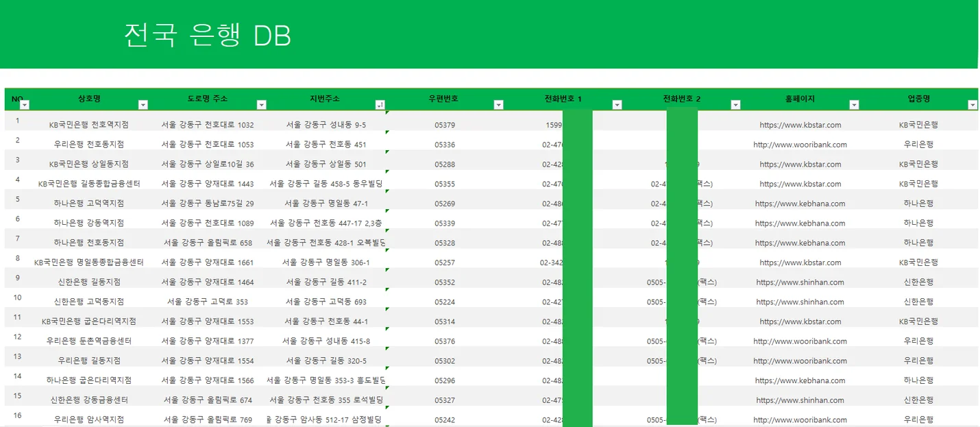Select the 우편번호 header cell
Screen dimensions: 980x427
pos(445,99)
